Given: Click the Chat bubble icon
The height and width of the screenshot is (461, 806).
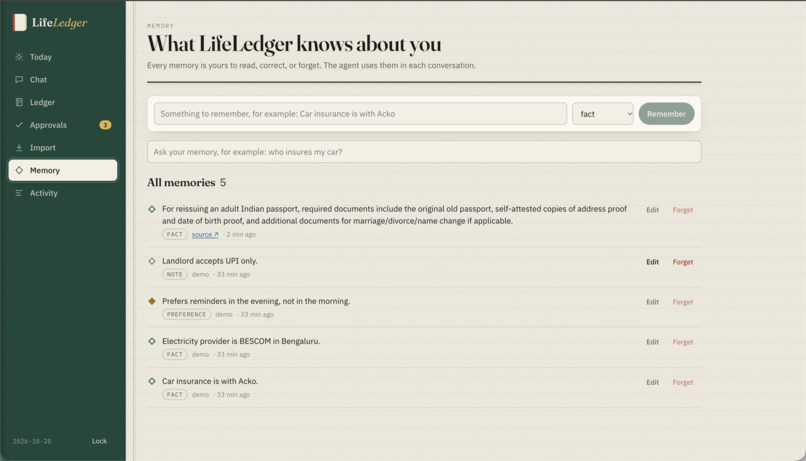Looking at the screenshot, I should click(x=19, y=80).
